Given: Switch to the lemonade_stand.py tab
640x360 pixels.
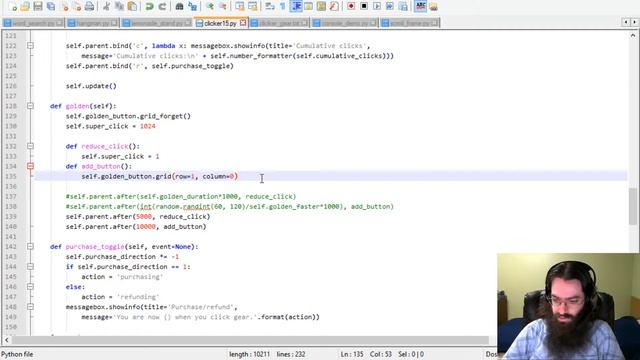Looking at the screenshot, I should 157,23.
